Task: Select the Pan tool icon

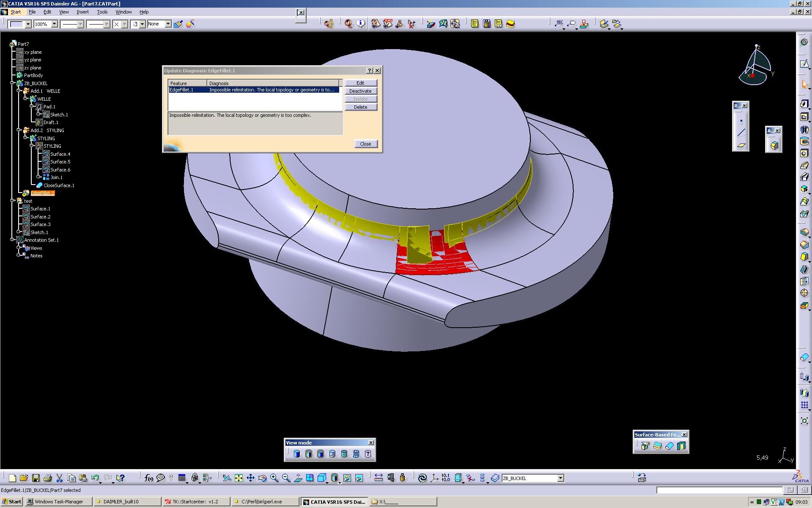Action: pyautogui.click(x=250, y=478)
